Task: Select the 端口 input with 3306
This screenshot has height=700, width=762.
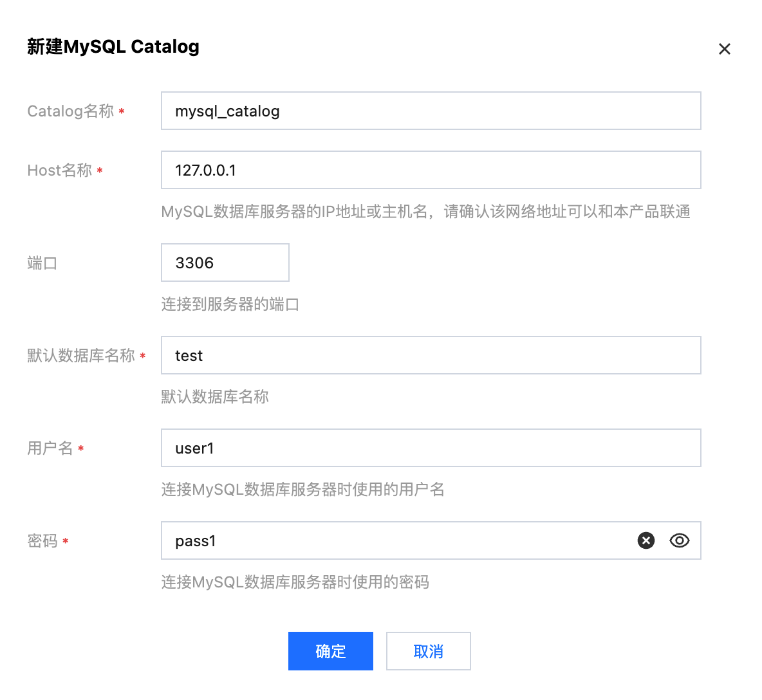Action: point(225,262)
